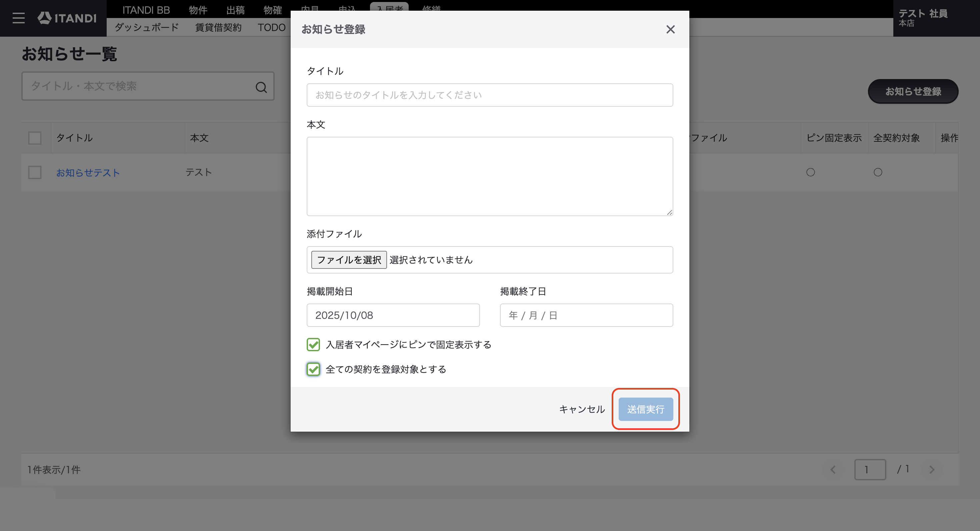
Task: Open the ITANDI BB menu
Action: (x=146, y=10)
